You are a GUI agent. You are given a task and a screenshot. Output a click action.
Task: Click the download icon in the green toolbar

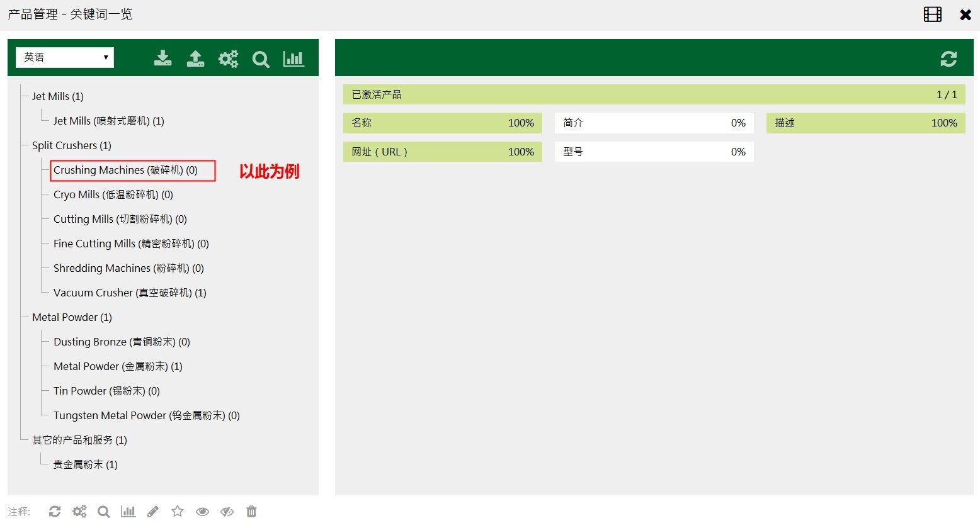[162, 59]
